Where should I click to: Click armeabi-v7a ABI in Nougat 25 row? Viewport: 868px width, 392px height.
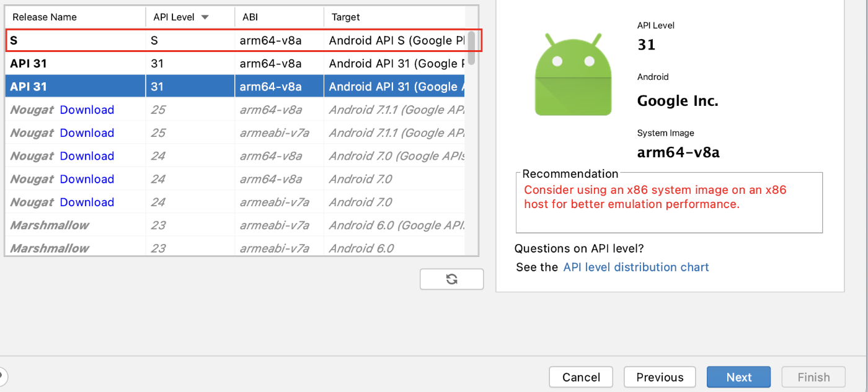(275, 133)
